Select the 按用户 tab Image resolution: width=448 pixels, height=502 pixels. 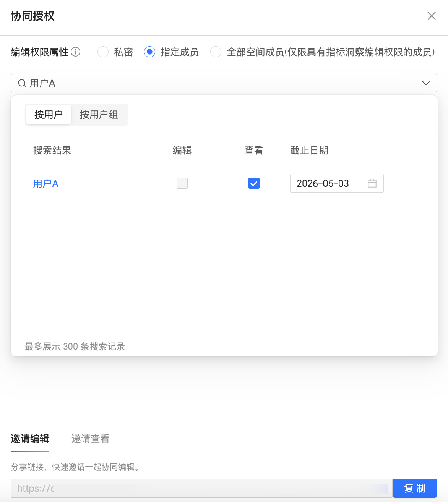[x=48, y=115]
